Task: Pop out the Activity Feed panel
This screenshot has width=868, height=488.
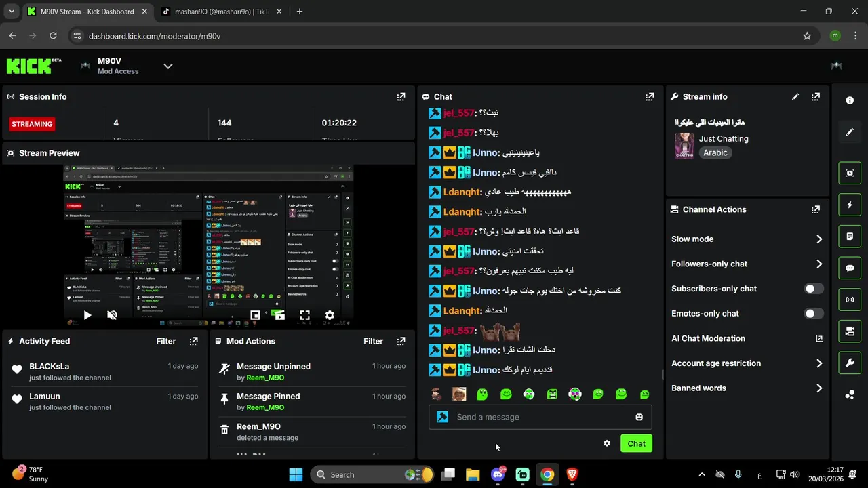Action: point(193,342)
